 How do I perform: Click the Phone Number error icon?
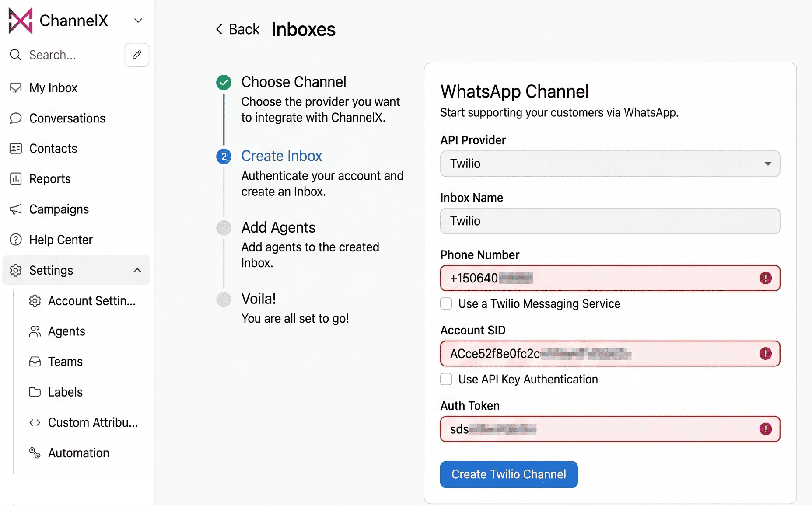[x=766, y=278]
